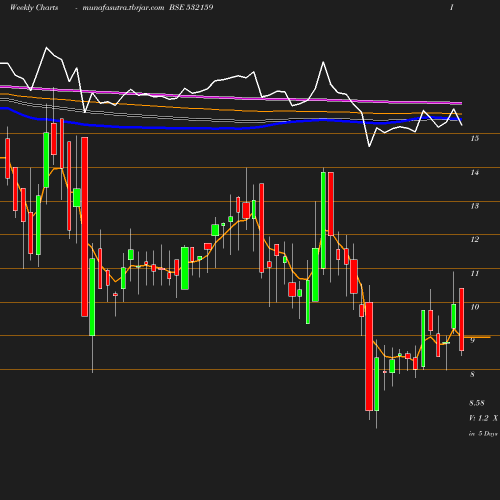Image resolution: width=500 pixels, height=500 pixels.
Task: Click the price axis label 10
Action: click(x=475, y=307)
